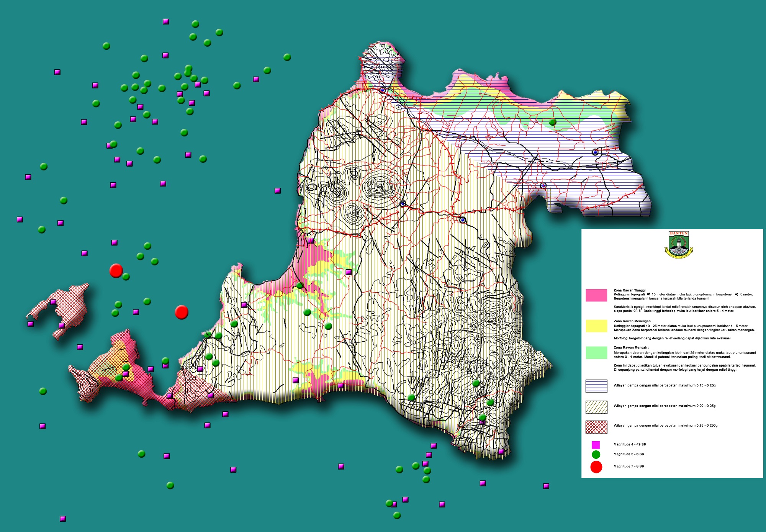Click the 'Zona Rawan Menengah :' heading

pyautogui.click(x=633, y=321)
